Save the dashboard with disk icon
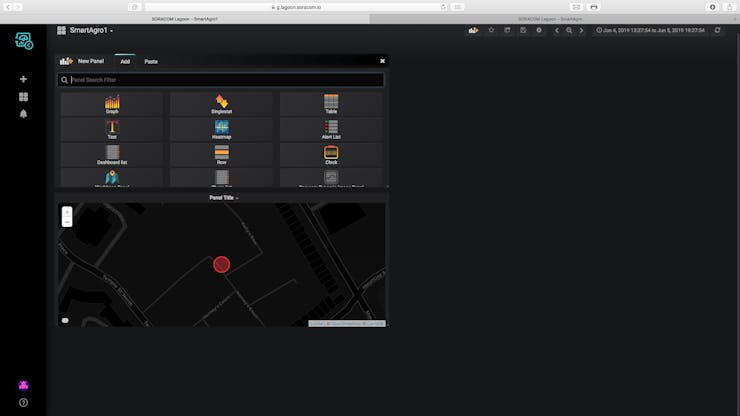Image resolution: width=740 pixels, height=416 pixels. 523,30
